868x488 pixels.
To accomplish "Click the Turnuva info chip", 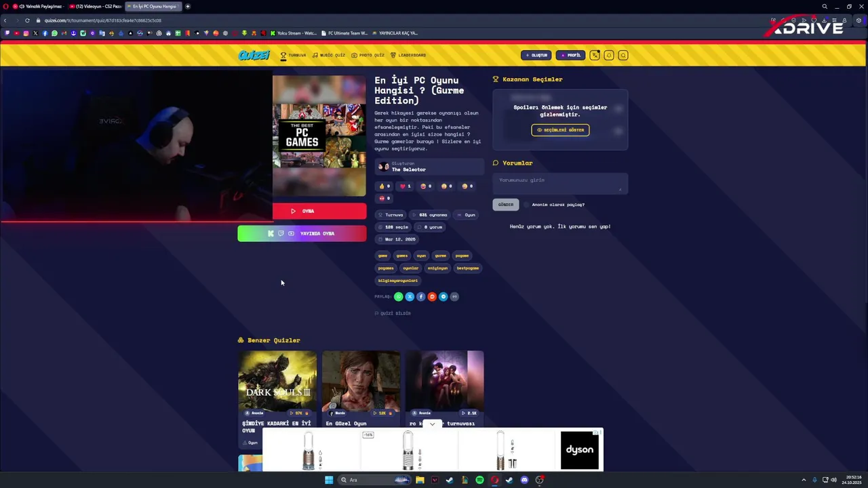I will 391,215.
